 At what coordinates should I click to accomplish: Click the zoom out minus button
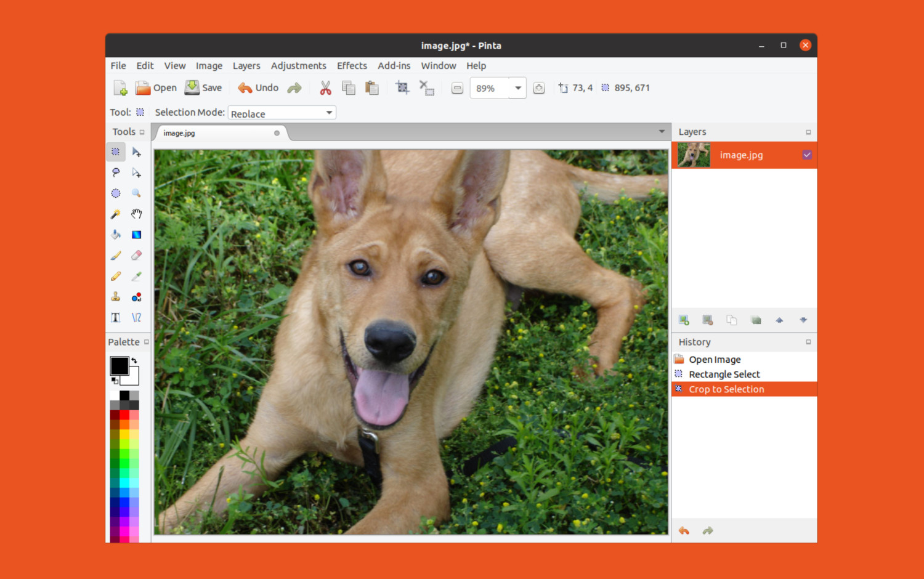(x=457, y=88)
